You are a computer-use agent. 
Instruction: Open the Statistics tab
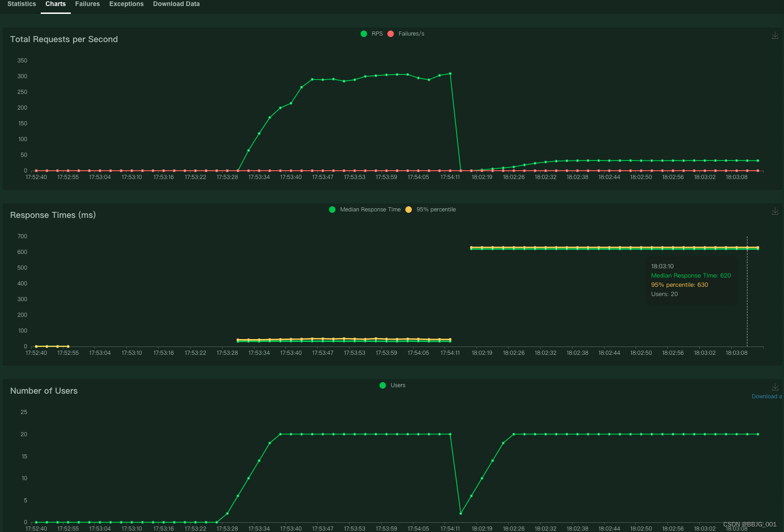[22, 4]
